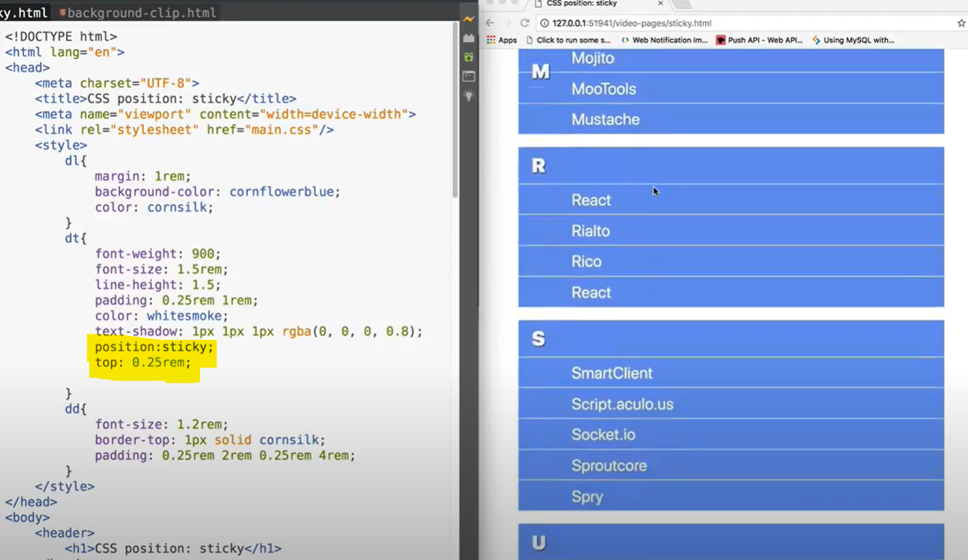The image size is (968, 560).
Task: Click the '<title>CSS position: sticky</title>' line
Action: click(x=166, y=98)
